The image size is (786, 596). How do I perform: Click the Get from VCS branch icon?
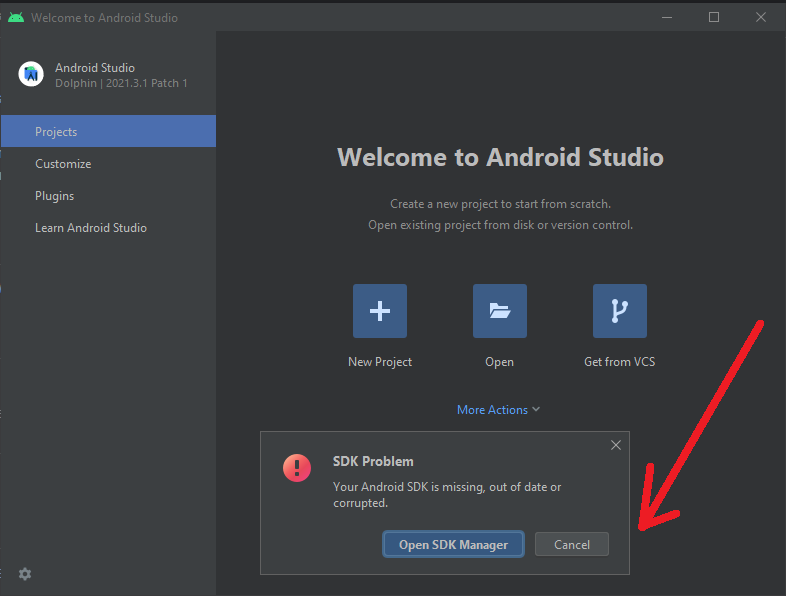(620, 311)
